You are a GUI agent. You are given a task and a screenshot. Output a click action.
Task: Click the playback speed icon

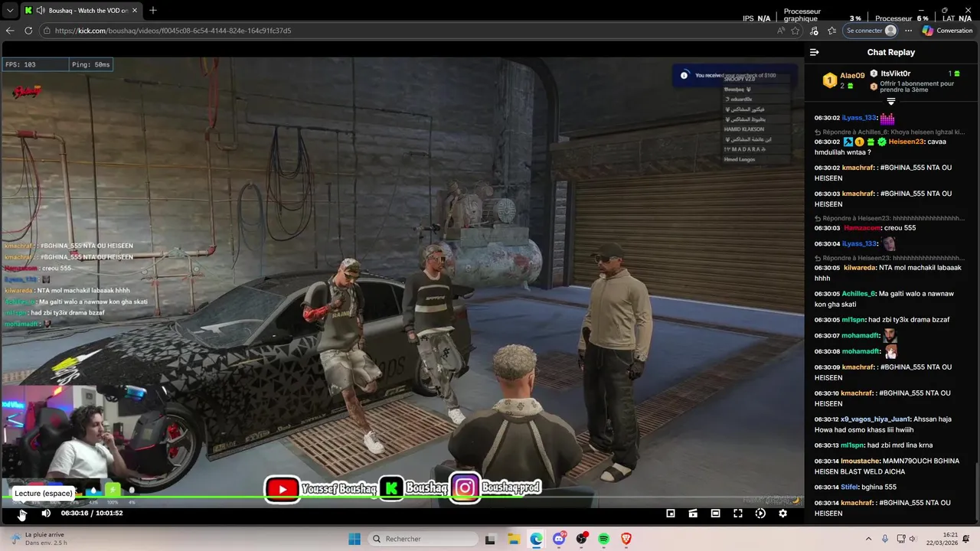point(760,514)
